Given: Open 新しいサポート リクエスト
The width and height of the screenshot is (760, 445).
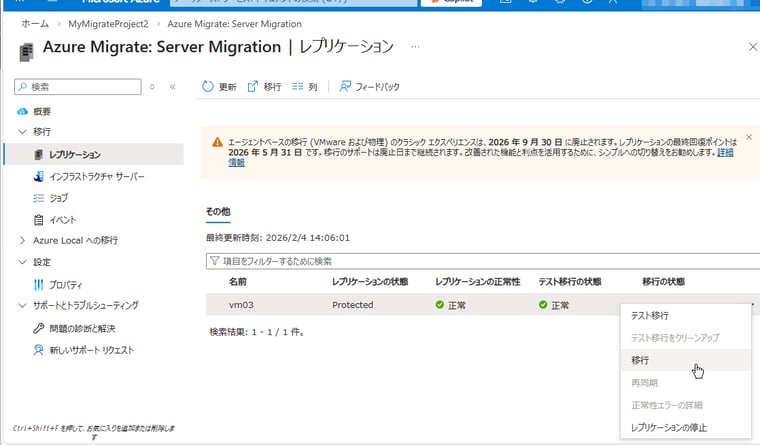Looking at the screenshot, I should (x=91, y=350).
